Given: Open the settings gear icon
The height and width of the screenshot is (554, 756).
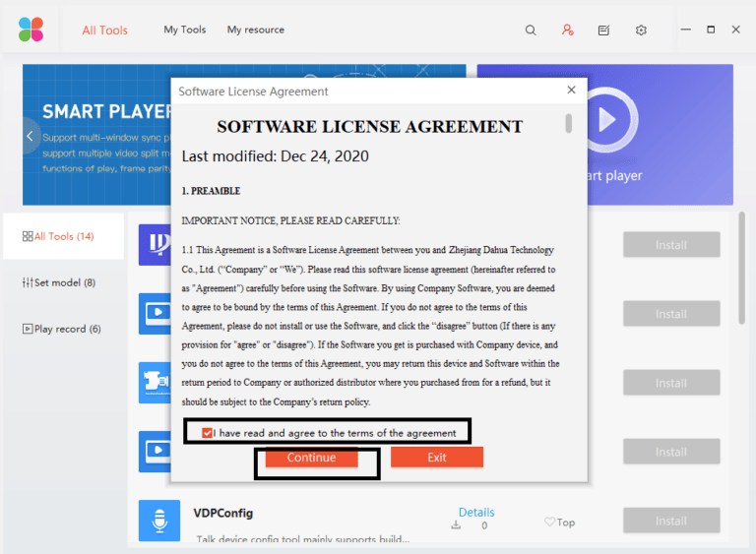Looking at the screenshot, I should [641, 31].
